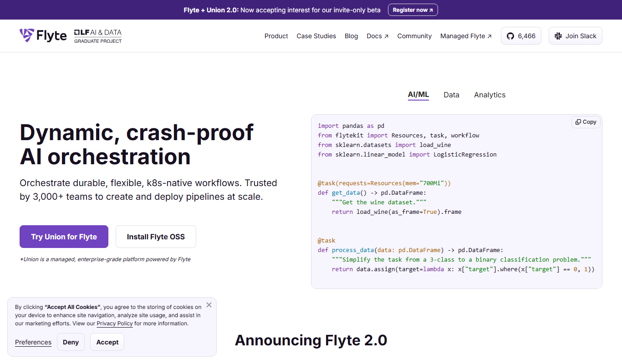This screenshot has height=364, width=622.
Task: Select the AI/ML code example tab
Action: tap(418, 95)
